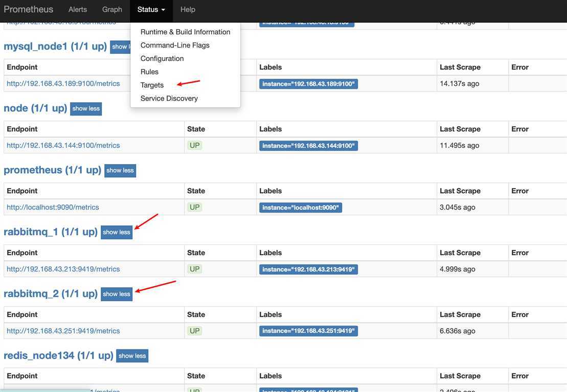This screenshot has height=392, width=567.
Task: Click the prometheus (1/1 up) heading
Action: 53,170
